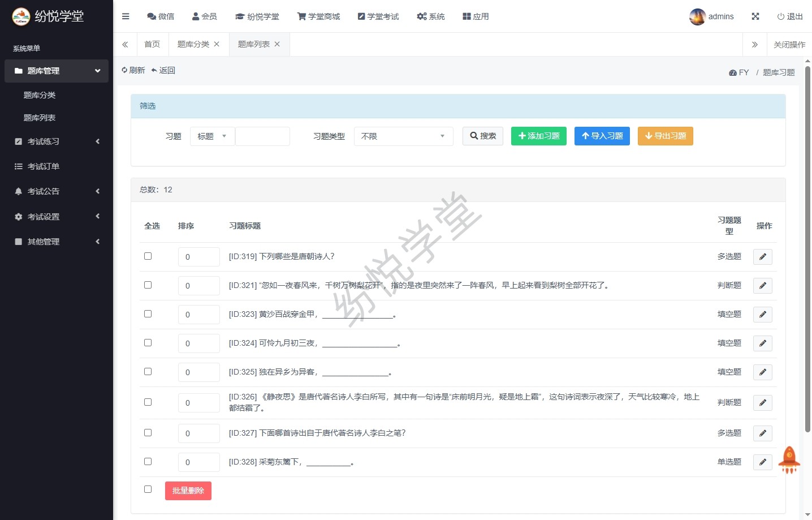Image resolution: width=812 pixels, height=520 pixels.
Task: Click the red 批量删除 button
Action: 188,491
